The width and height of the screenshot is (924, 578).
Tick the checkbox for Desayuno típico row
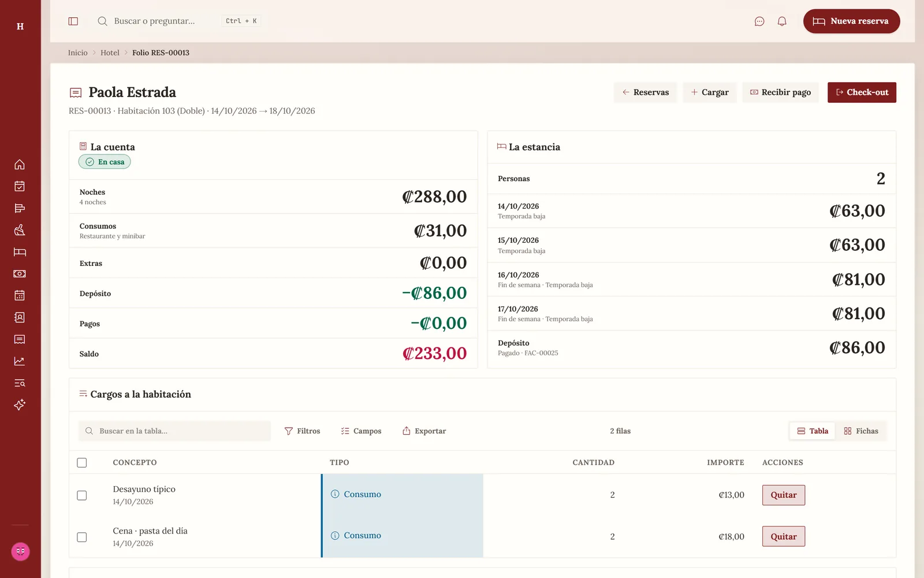82,495
